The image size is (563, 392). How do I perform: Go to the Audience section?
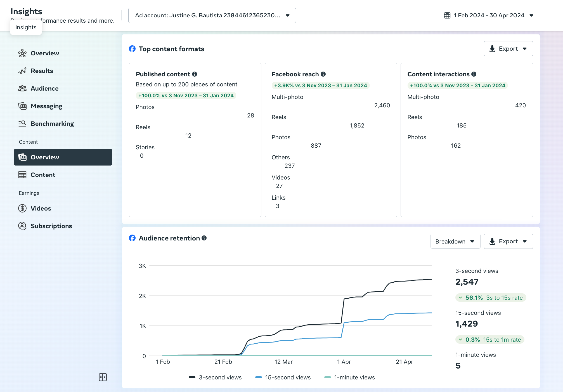pyautogui.click(x=44, y=88)
